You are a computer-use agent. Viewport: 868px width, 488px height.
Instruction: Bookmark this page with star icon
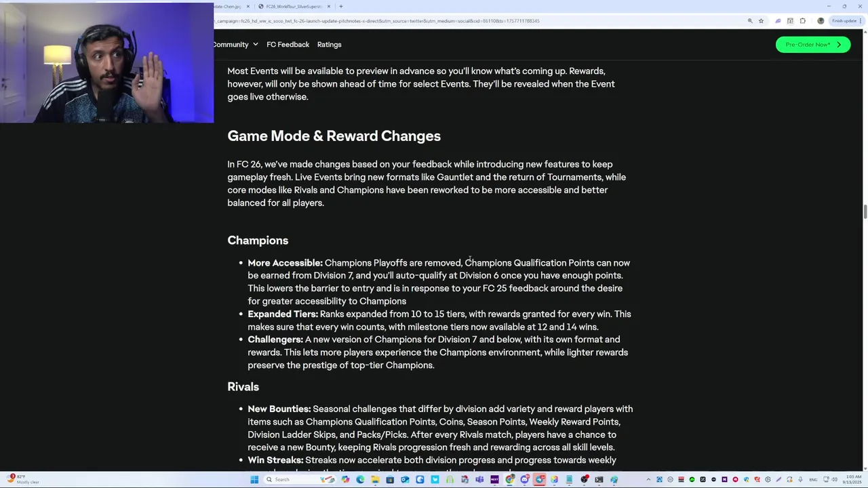tap(761, 21)
